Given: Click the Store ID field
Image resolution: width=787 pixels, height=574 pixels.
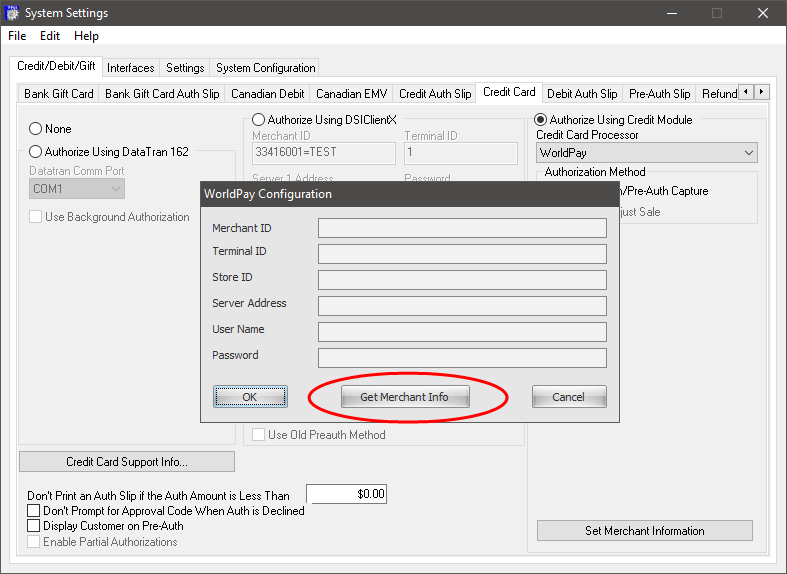Looking at the screenshot, I should point(462,280).
